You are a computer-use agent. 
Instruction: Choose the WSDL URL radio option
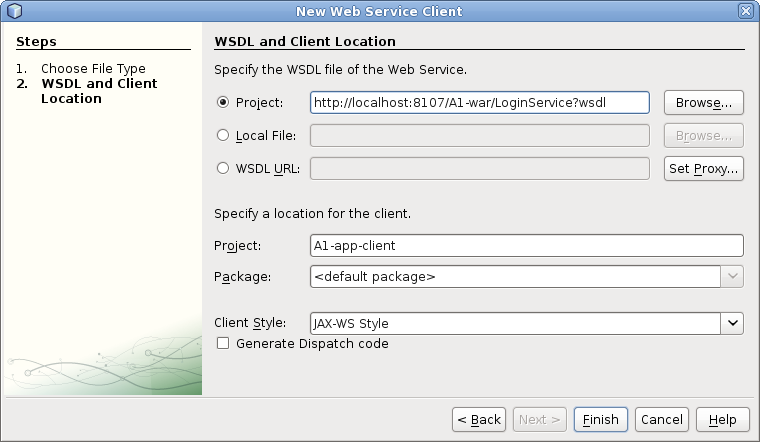coord(223,168)
